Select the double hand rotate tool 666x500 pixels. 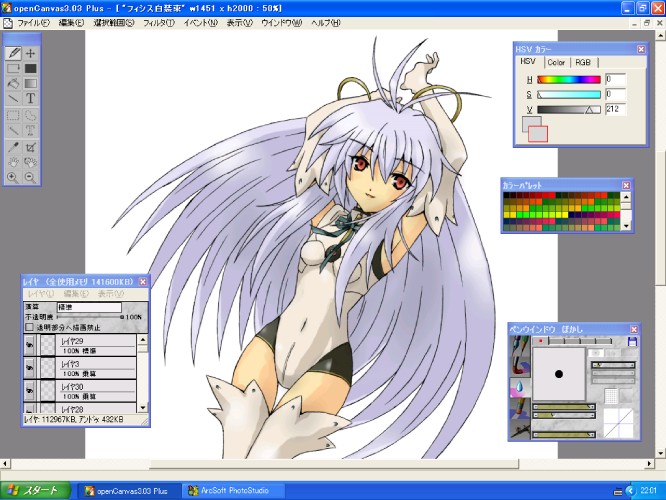pyautogui.click(x=30, y=162)
